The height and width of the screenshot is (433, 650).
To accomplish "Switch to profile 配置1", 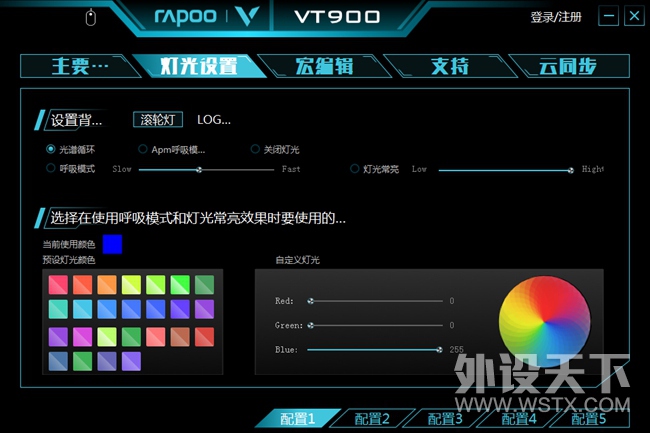I will [x=298, y=419].
